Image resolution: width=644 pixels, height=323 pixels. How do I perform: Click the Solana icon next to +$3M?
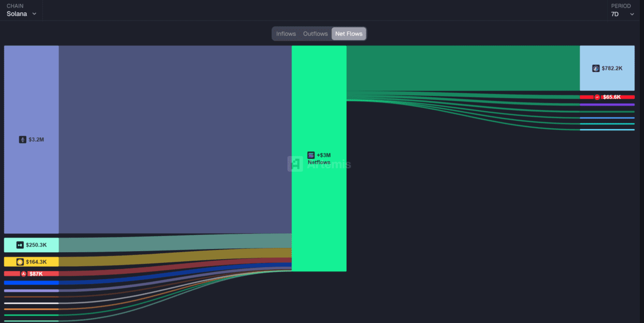pos(311,155)
